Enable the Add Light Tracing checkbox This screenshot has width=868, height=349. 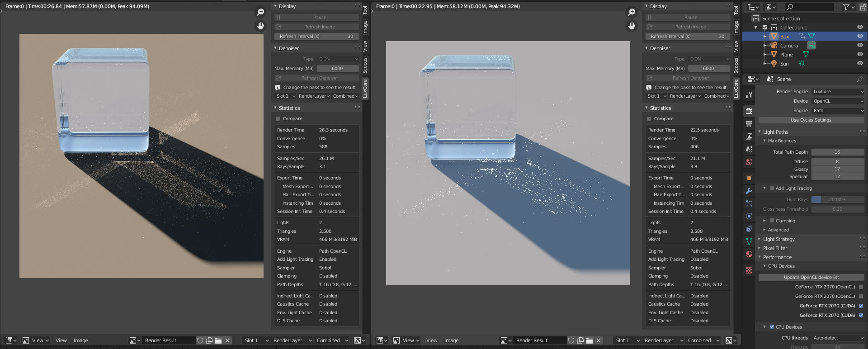[772, 188]
